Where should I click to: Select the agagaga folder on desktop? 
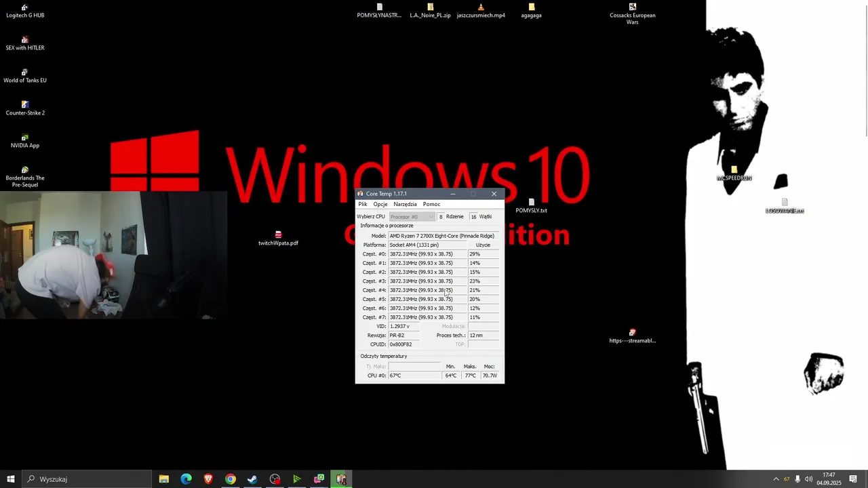pyautogui.click(x=531, y=11)
